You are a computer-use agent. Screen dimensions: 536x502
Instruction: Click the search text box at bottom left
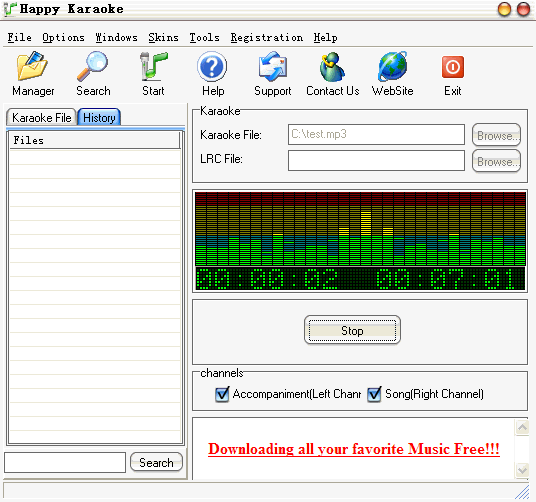point(65,462)
